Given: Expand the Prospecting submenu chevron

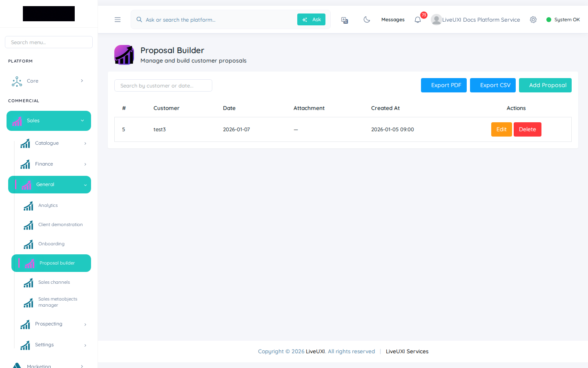Looking at the screenshot, I should click(85, 324).
